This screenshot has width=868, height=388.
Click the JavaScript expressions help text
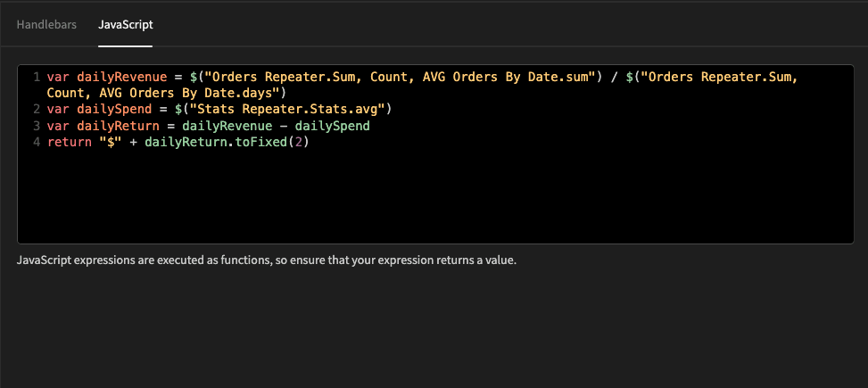pyautogui.click(x=266, y=260)
